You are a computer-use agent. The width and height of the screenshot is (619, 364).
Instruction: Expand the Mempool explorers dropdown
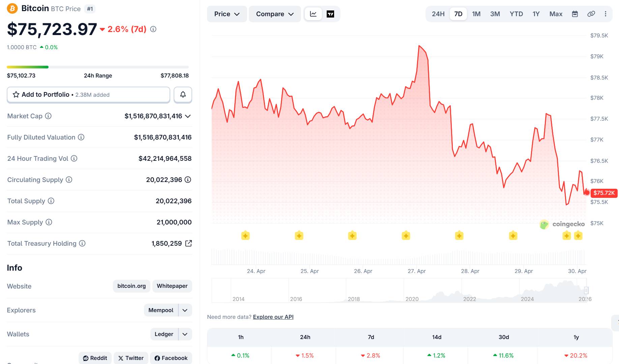click(184, 310)
